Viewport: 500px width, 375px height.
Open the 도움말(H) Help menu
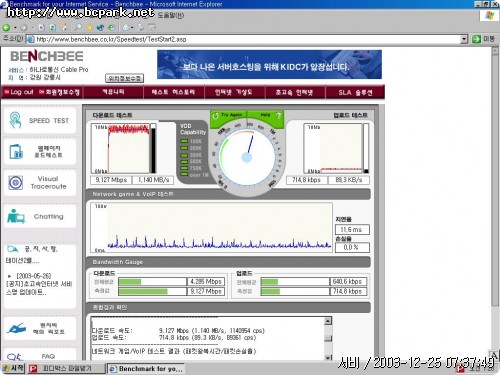170,15
